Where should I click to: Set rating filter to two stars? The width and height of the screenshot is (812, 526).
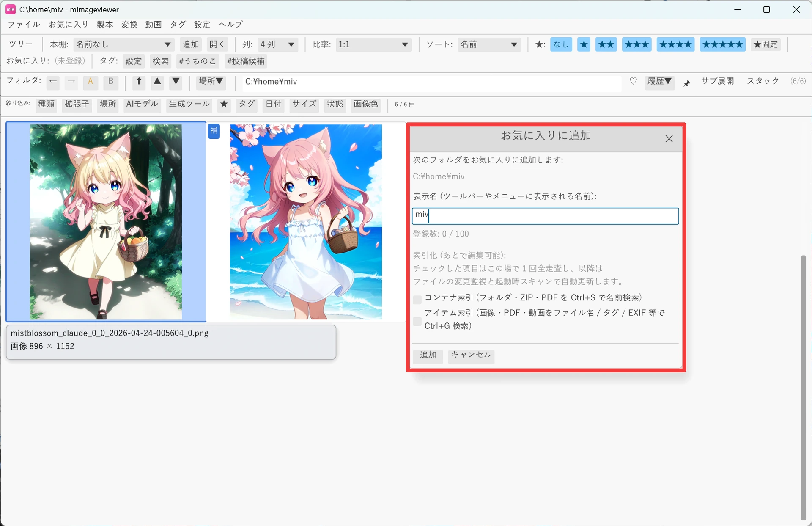point(606,44)
